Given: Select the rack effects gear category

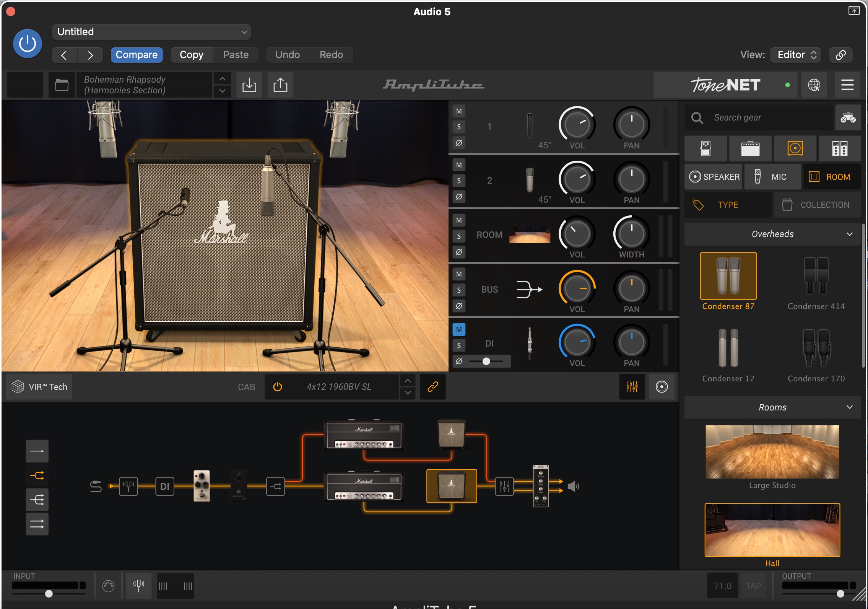Looking at the screenshot, I should (x=840, y=148).
